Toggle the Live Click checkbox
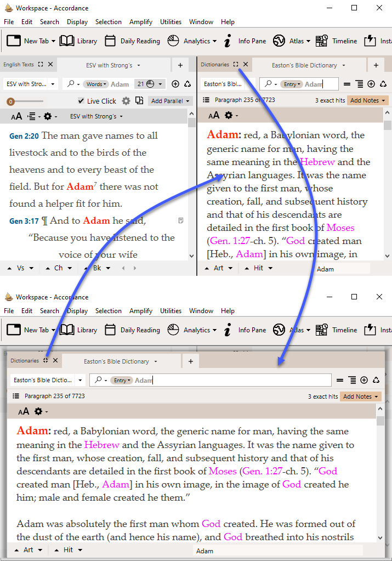 [81, 101]
